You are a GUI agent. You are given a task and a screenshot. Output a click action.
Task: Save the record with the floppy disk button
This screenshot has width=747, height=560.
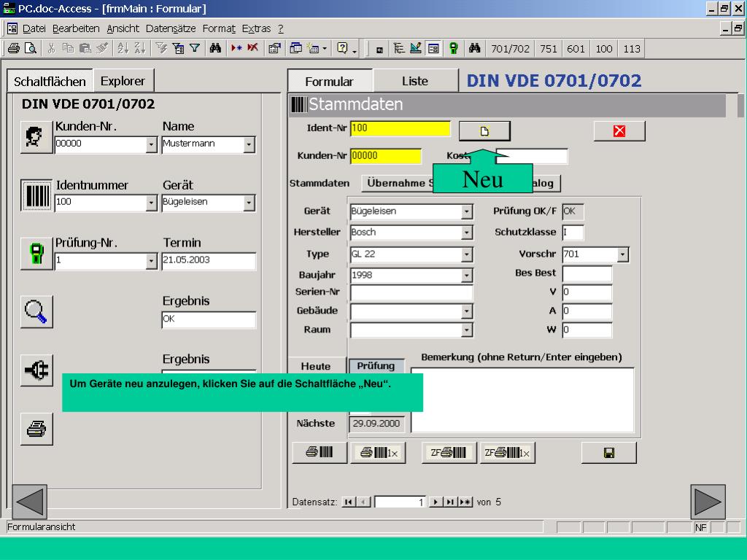point(609,453)
